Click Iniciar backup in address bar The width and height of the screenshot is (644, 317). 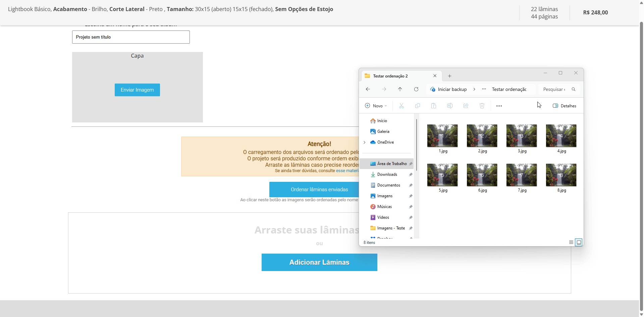(448, 89)
